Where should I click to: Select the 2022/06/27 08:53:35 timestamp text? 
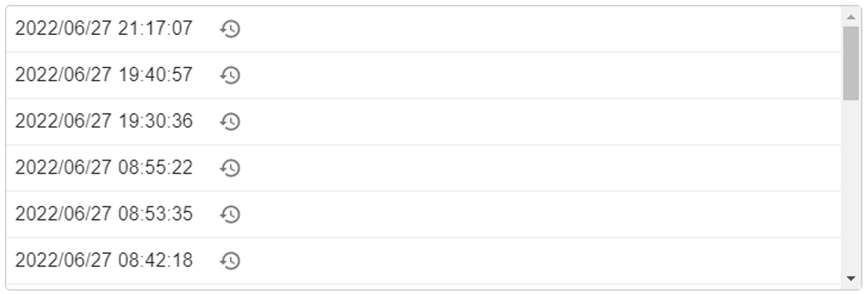(104, 214)
